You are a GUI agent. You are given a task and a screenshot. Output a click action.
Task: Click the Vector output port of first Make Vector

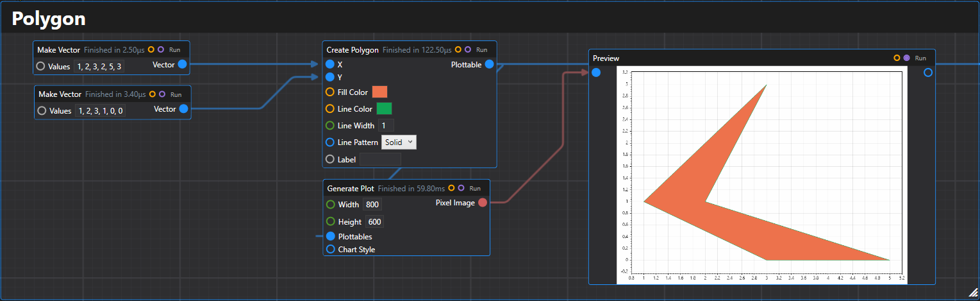tap(183, 65)
